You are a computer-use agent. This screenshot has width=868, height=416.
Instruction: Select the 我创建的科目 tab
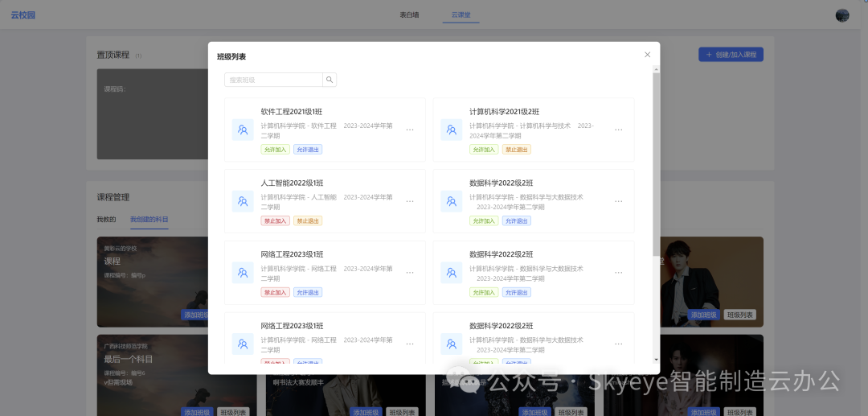point(149,220)
